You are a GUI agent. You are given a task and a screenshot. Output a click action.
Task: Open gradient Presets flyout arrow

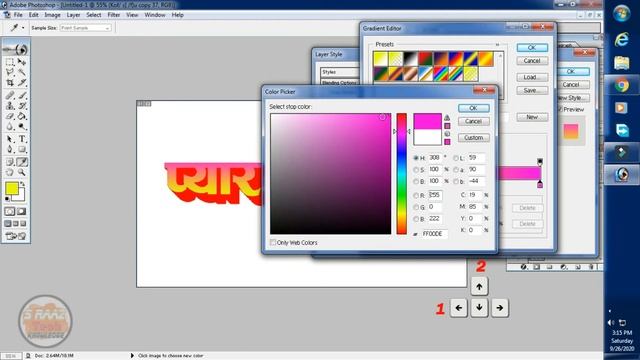click(497, 44)
